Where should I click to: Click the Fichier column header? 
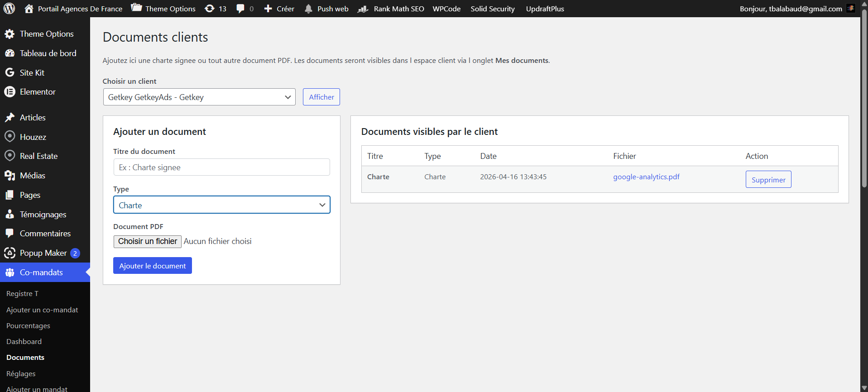(624, 156)
